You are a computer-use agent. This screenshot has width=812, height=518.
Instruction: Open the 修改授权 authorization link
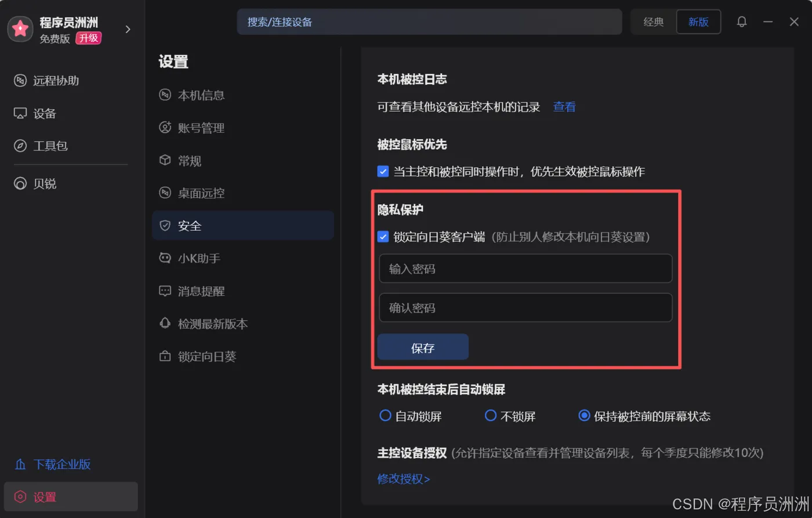click(403, 479)
